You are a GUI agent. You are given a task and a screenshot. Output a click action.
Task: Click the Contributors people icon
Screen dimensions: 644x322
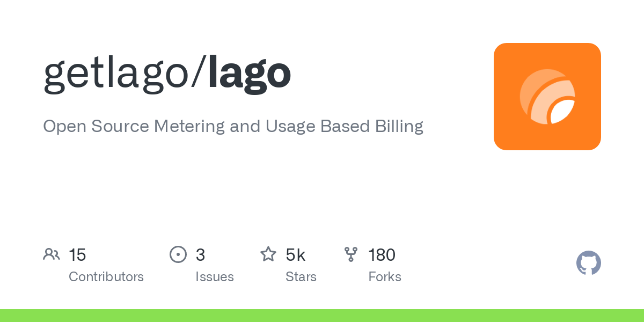52,254
